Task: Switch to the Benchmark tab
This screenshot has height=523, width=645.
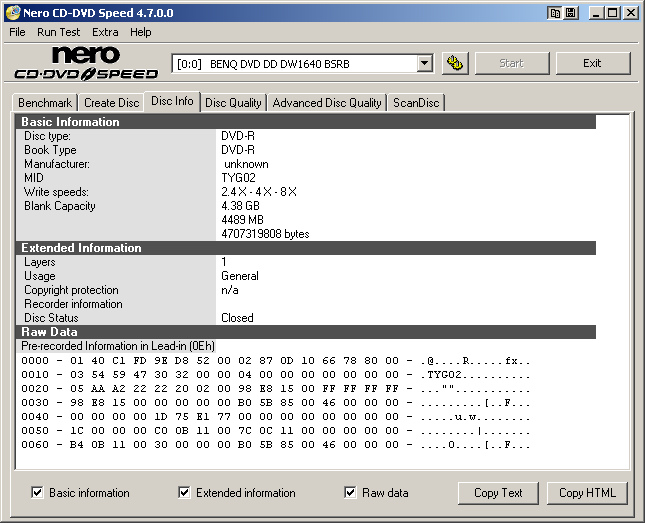Action: click(45, 102)
